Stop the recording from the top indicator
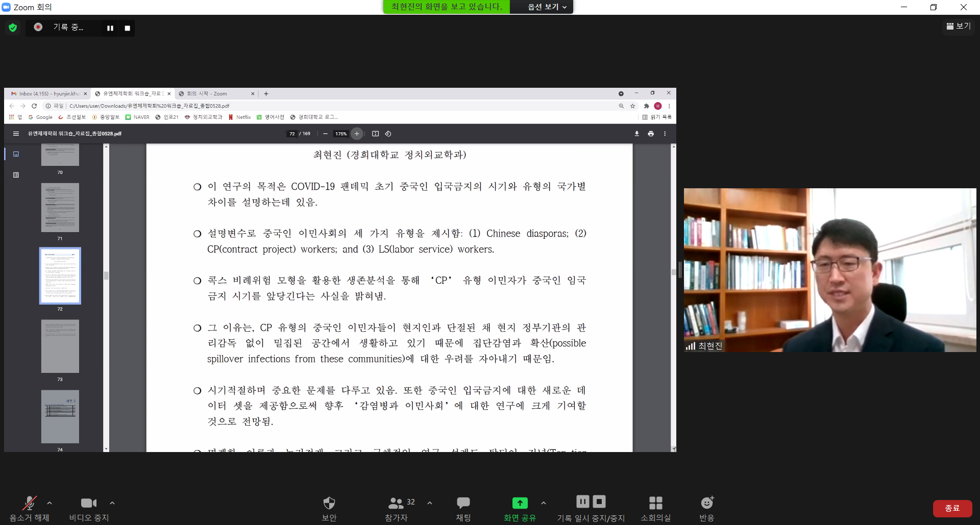This screenshot has width=980, height=525. (x=127, y=28)
